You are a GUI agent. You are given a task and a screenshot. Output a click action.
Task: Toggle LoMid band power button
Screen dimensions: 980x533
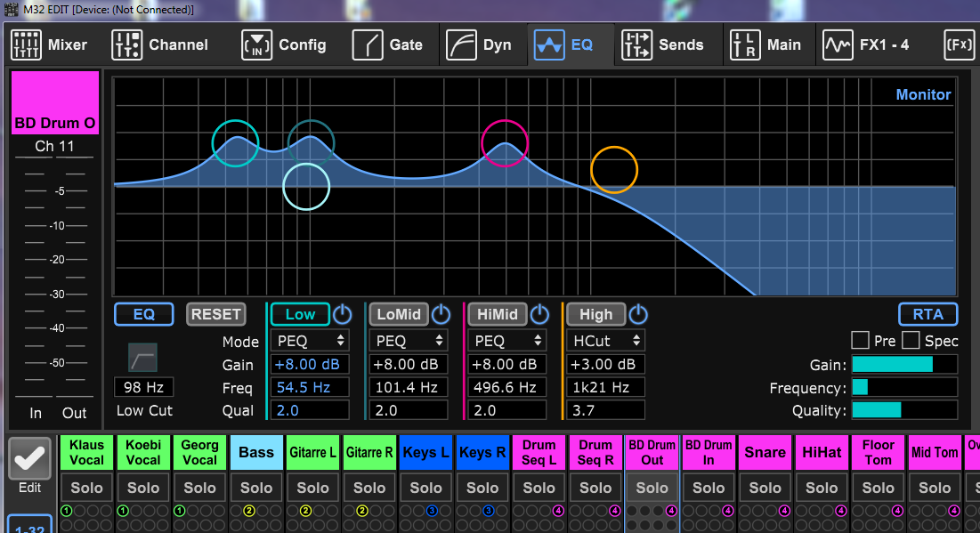441,314
